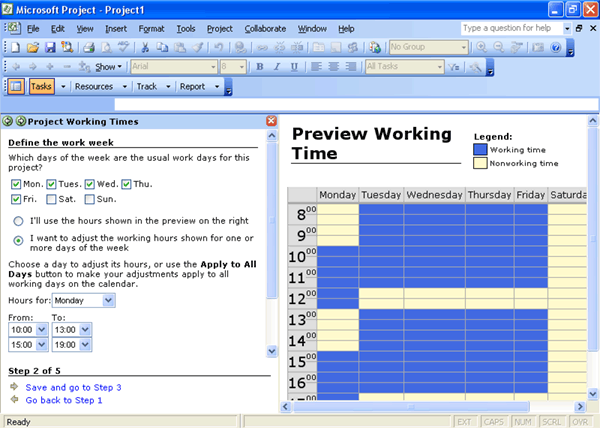Screen dimensions: 600x428
Task: Click the File Search icon beside Save
Action: pyautogui.click(x=67, y=47)
